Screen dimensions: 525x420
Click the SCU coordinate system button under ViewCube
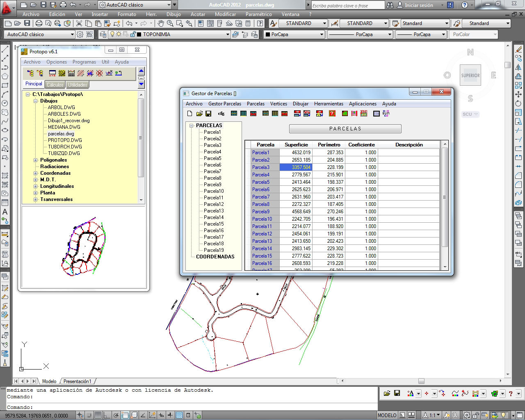(470, 114)
